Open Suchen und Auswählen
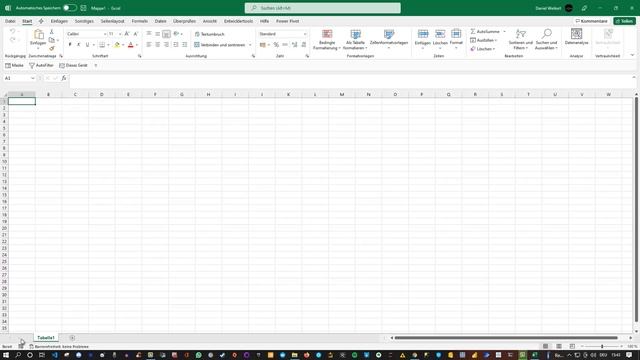Screen dimensions: 640x360 (546, 40)
